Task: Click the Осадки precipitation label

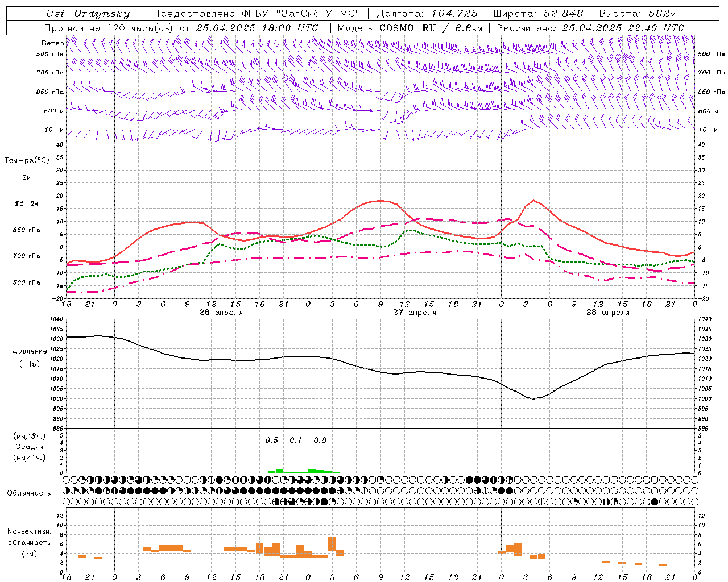Action: pyautogui.click(x=30, y=447)
